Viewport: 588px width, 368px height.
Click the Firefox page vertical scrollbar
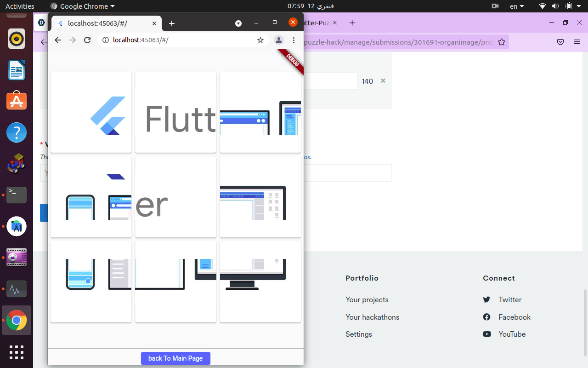tap(585, 322)
